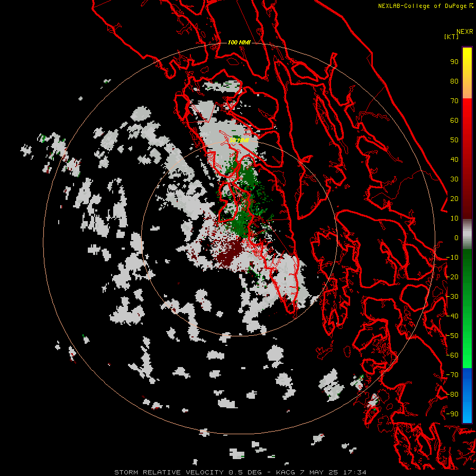Image resolution: width=476 pixels, height=476 pixels.
Task: Click the gray zero-velocity segment of the color bar
Action: click(x=467, y=234)
